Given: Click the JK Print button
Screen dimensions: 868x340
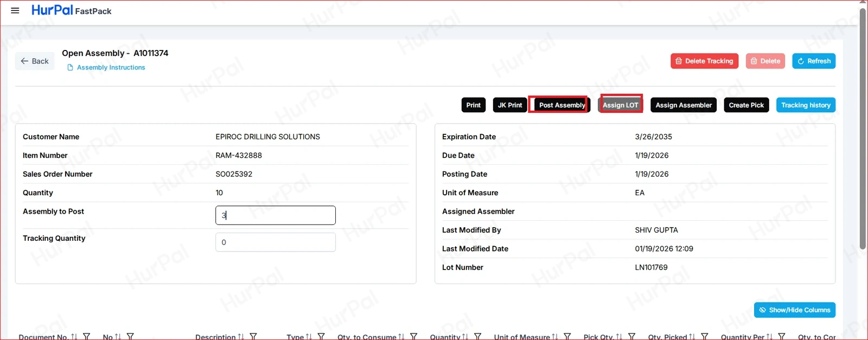Looking at the screenshot, I should point(510,105).
